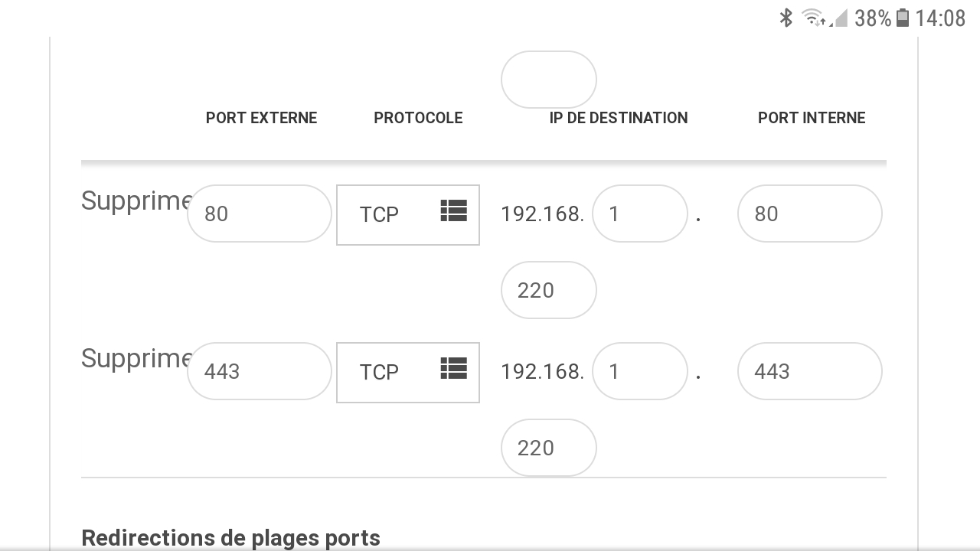Focus the third IP octet field of the first rule
Image resolution: width=980 pixels, height=551 pixels.
pos(640,214)
